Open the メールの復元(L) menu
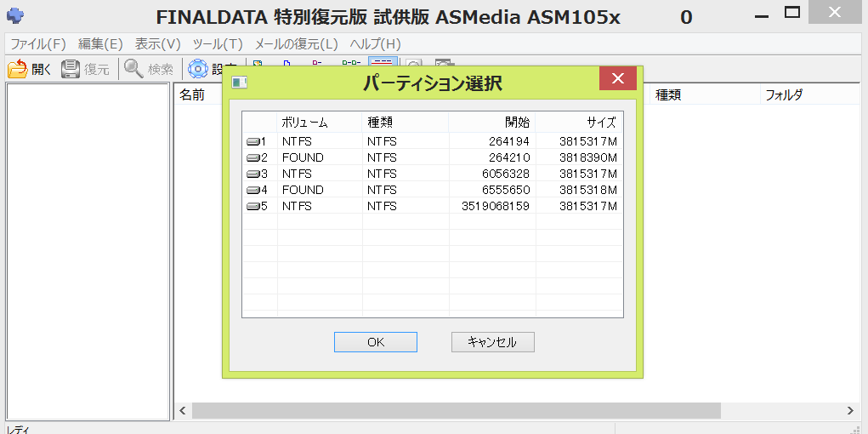The width and height of the screenshot is (868, 434). 296,43
